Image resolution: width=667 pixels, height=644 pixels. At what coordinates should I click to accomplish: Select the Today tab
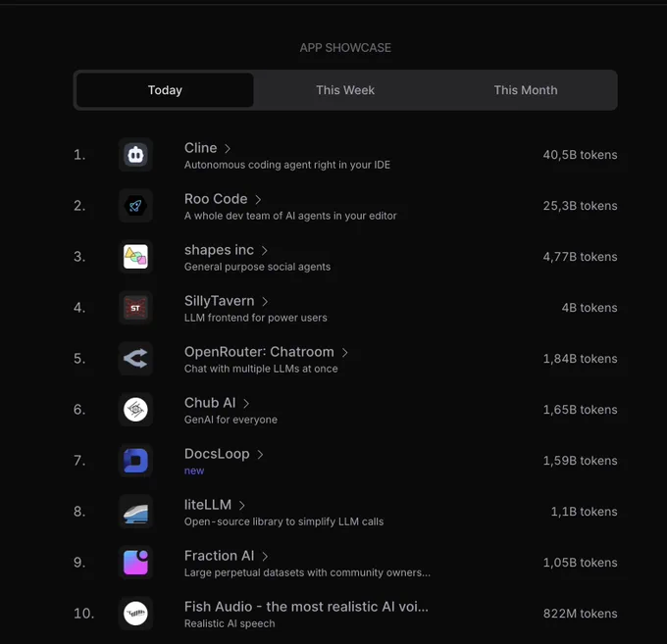coord(165,90)
